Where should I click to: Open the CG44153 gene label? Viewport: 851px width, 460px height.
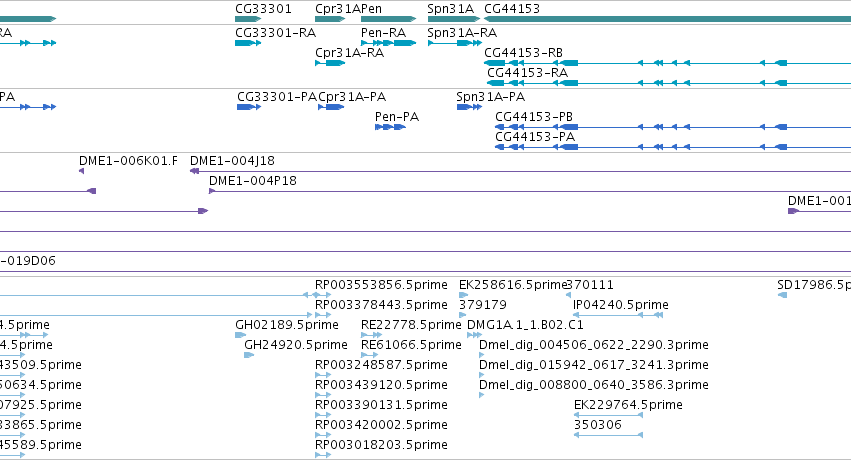point(512,9)
